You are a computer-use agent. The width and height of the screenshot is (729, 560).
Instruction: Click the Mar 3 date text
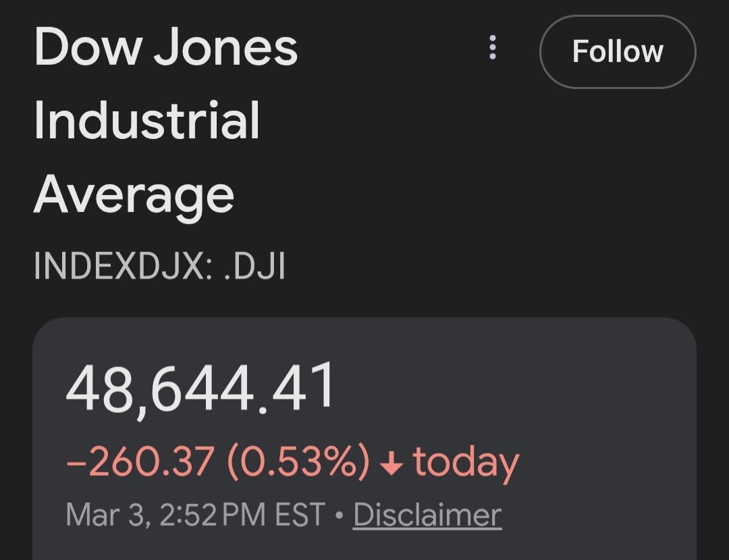(x=108, y=515)
